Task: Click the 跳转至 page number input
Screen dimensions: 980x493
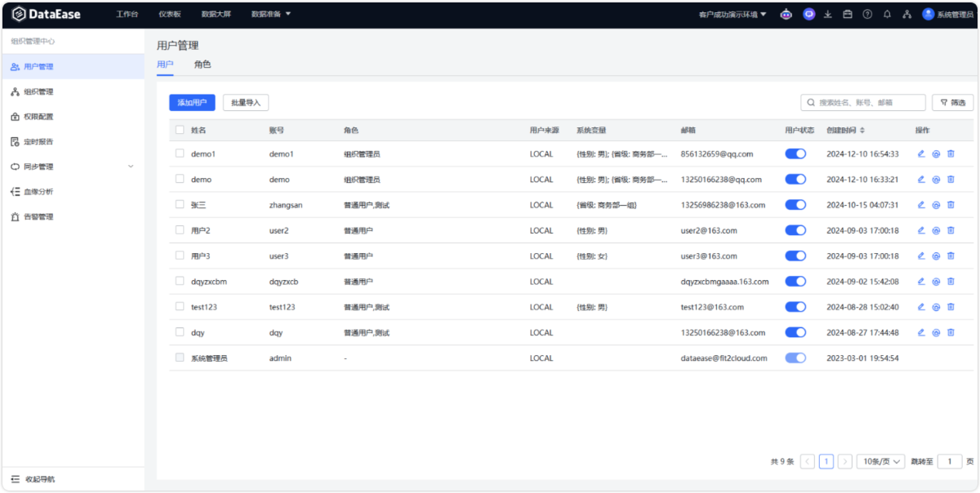Action: [x=950, y=461]
